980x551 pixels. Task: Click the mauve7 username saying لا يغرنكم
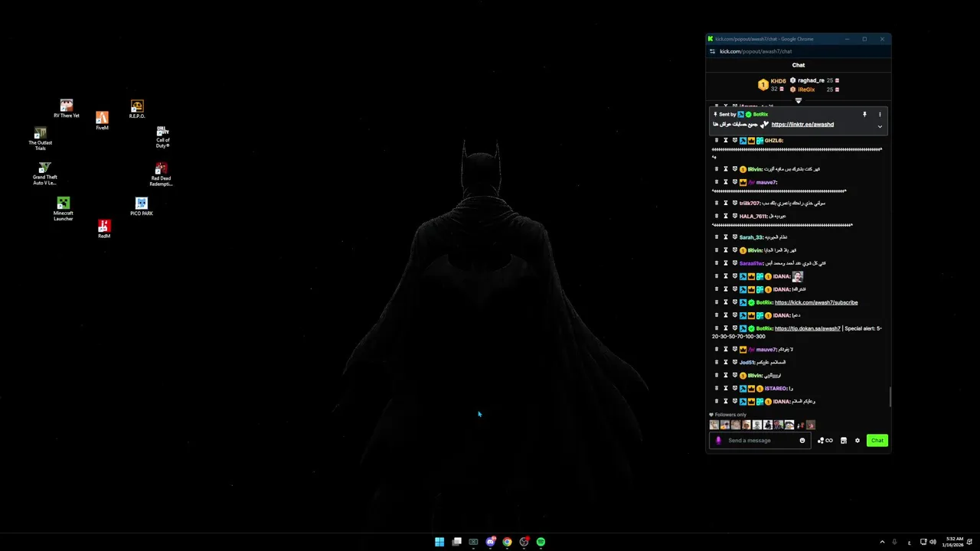click(x=766, y=349)
